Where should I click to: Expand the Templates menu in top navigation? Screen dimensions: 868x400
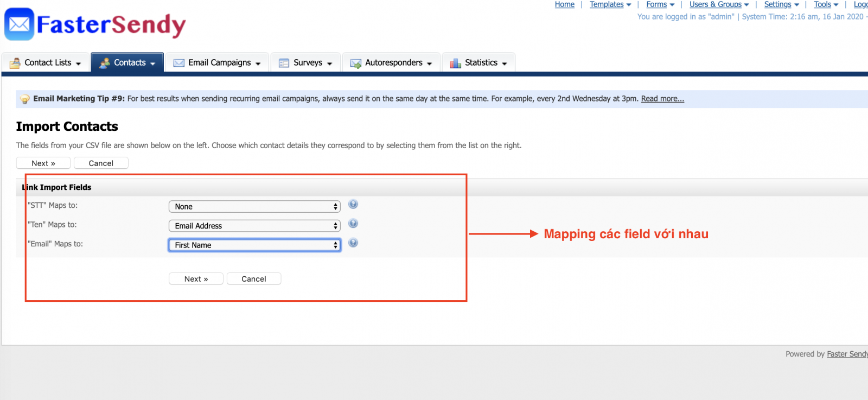coord(610,4)
